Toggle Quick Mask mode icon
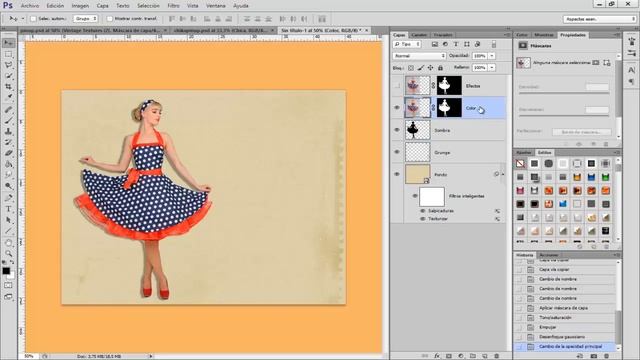The image size is (640, 360). (x=8, y=286)
